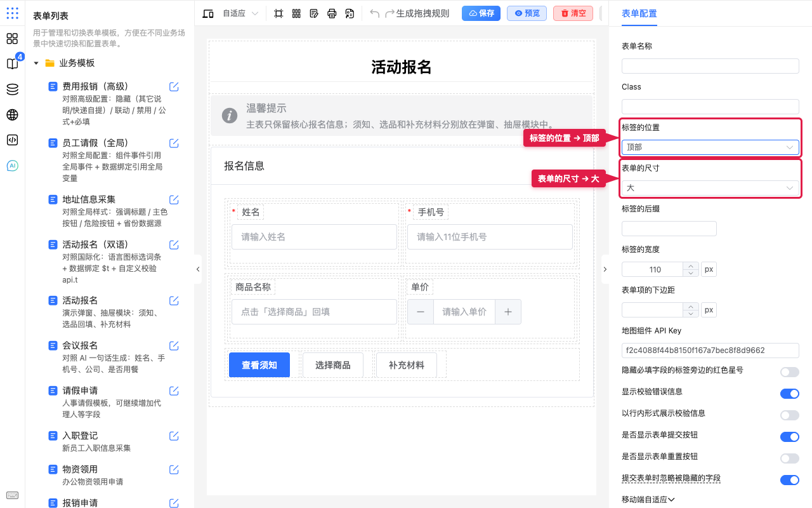Click the print icon in the toolbar
This screenshot has height=508, width=812.
pyautogui.click(x=332, y=13)
